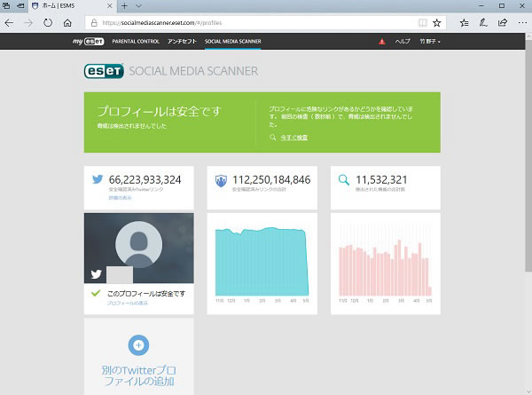Close the ホーム | ESMS tab
This screenshot has width=532, height=395.
tap(109, 6)
